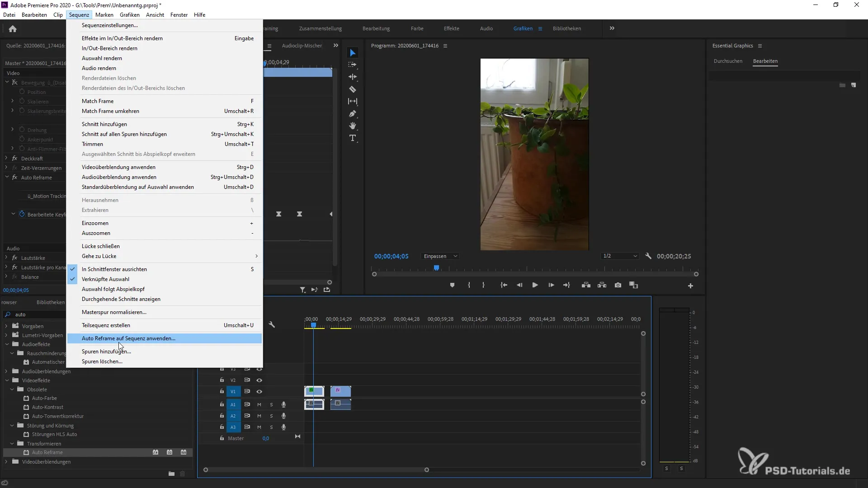
Task: Expand the Lumetri-Vorgaben folder
Action: (6, 335)
